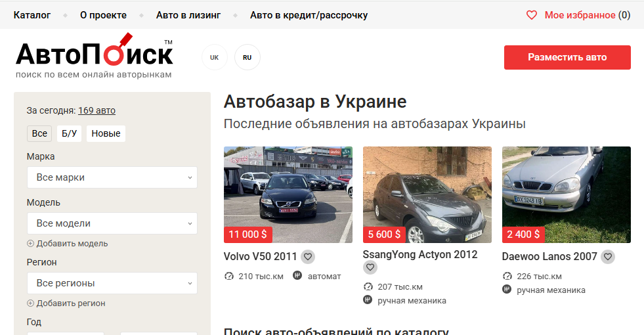Open the Daewoo Lanos car photo
Viewport: 644px width, 335px height.
pyautogui.click(x=567, y=194)
